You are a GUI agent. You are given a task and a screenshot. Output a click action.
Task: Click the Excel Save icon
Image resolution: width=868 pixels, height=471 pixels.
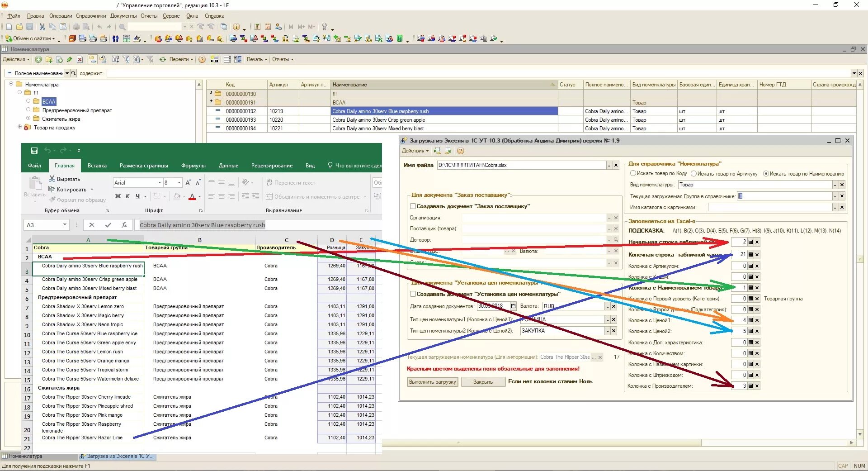point(34,151)
